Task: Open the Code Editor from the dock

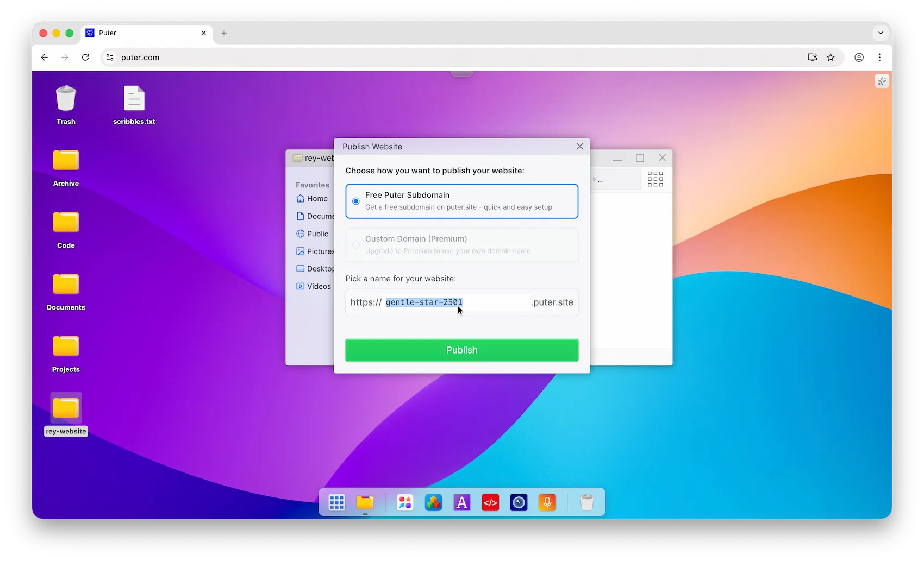Action: pos(490,502)
